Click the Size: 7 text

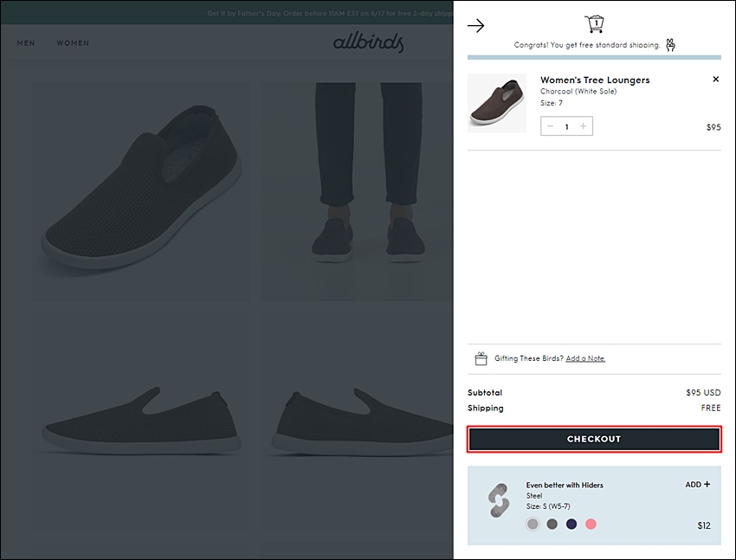(551, 103)
